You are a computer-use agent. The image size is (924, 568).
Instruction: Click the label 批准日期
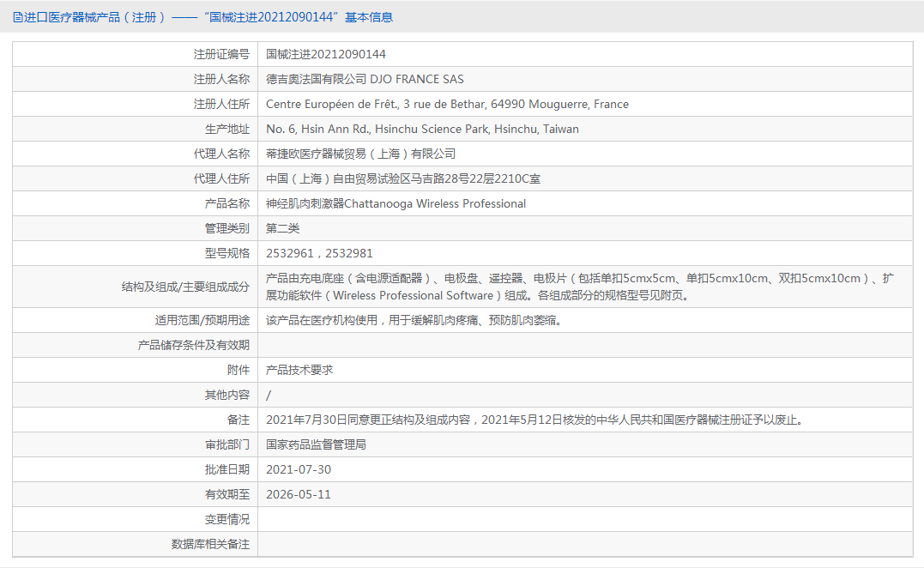click(227, 469)
